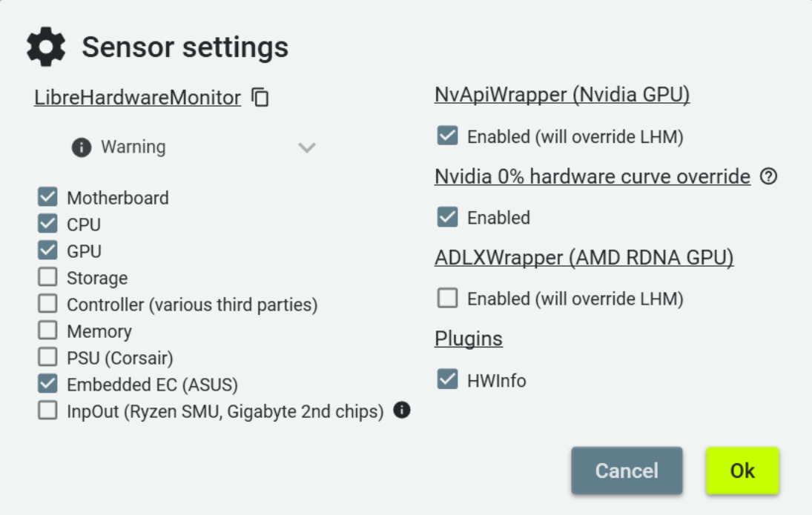Click the Cancel button
The width and height of the screenshot is (812, 515).
click(x=627, y=470)
